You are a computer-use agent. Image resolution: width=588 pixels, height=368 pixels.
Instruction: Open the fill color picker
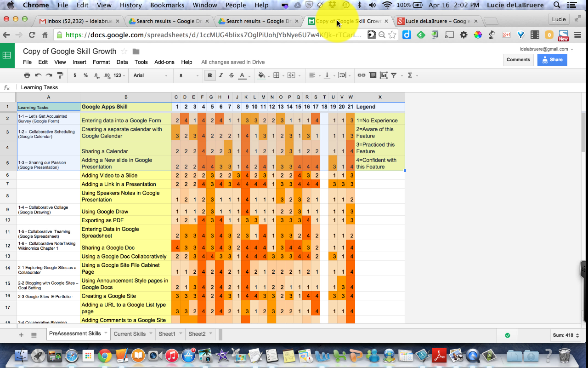point(261,75)
